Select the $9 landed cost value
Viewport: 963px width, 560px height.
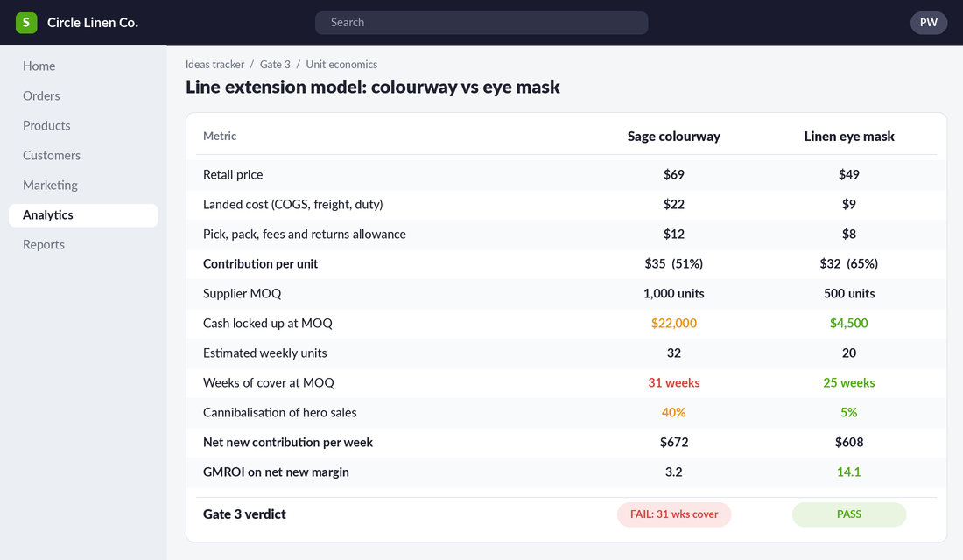[x=849, y=205]
